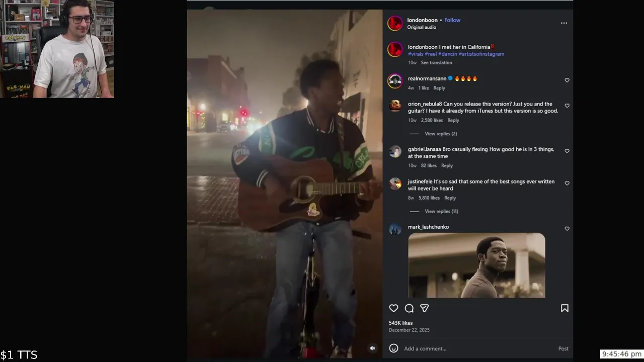Like the post with the heart icon
644x362 pixels.
click(393, 308)
